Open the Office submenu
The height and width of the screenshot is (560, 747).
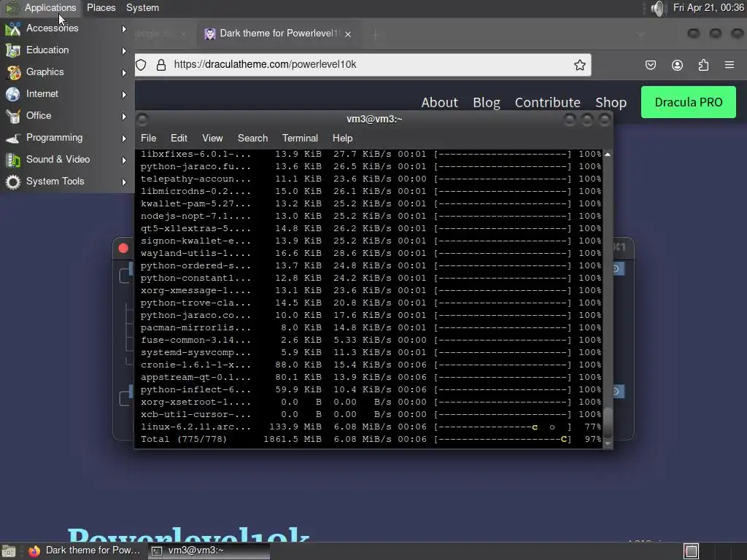[x=66, y=116]
